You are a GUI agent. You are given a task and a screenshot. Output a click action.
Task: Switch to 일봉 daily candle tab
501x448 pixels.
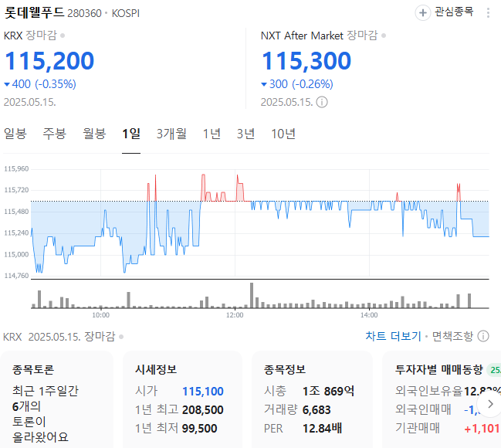click(x=15, y=134)
